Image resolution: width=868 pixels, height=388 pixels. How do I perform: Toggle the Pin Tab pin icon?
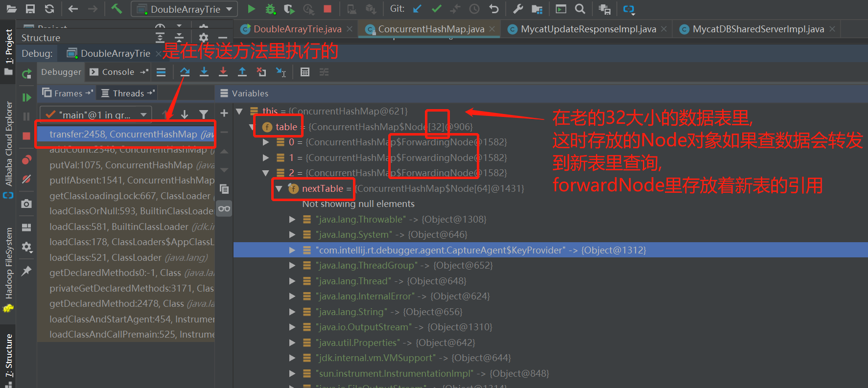point(26,271)
